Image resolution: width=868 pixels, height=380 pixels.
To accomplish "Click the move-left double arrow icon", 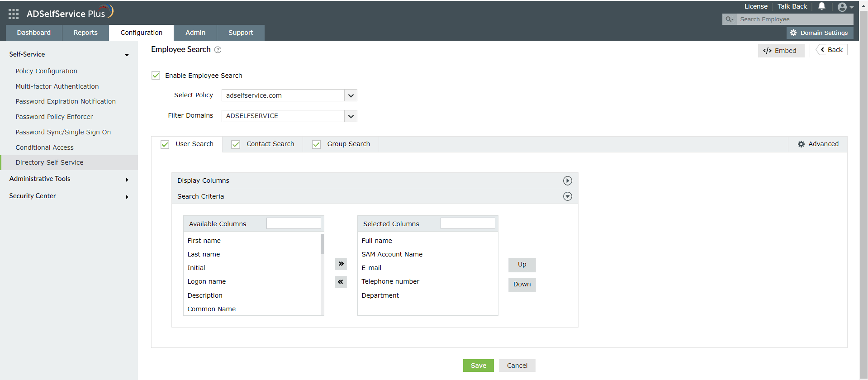I will coord(341,282).
